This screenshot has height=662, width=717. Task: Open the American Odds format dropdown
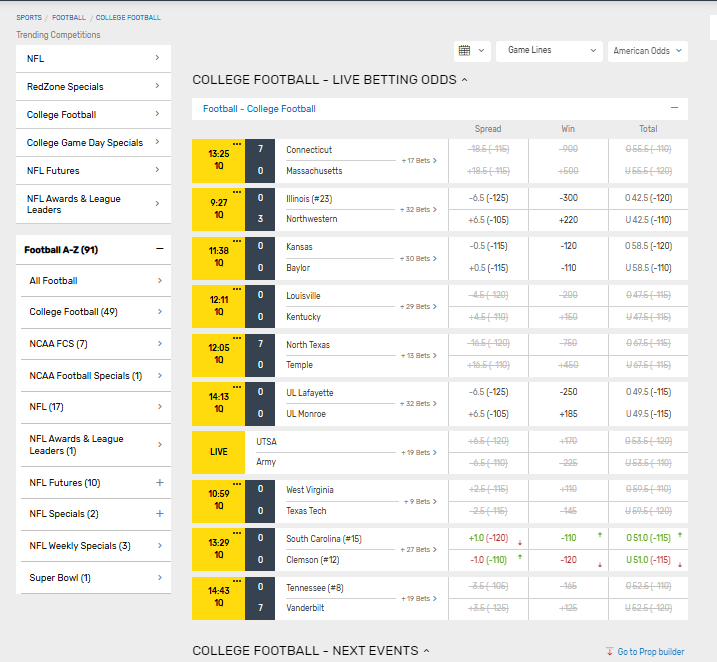coord(647,50)
